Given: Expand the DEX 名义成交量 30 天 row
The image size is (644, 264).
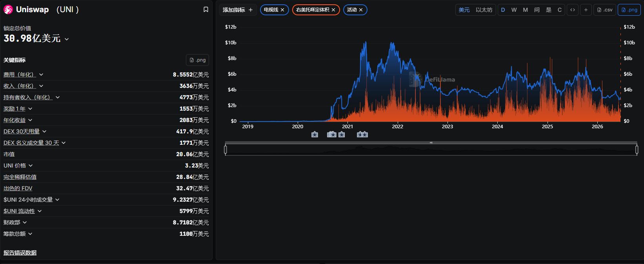Looking at the screenshot, I should 64,143.
